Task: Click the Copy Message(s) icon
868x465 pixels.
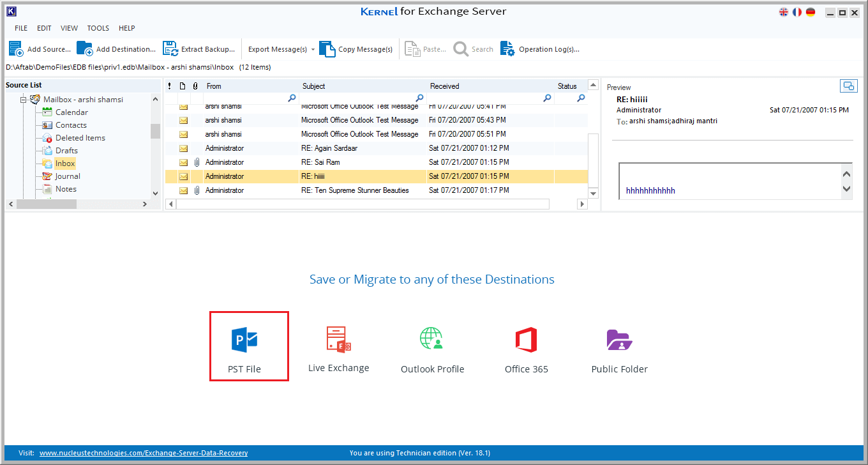Action: [327, 49]
